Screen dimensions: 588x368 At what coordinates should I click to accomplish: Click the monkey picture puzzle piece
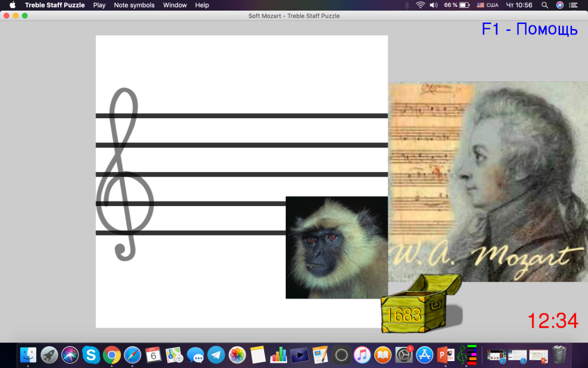point(337,247)
